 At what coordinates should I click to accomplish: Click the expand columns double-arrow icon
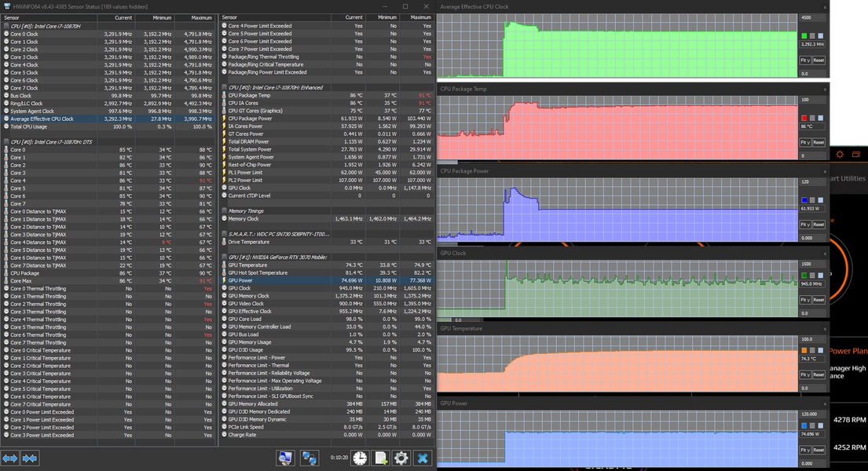click(x=10, y=458)
